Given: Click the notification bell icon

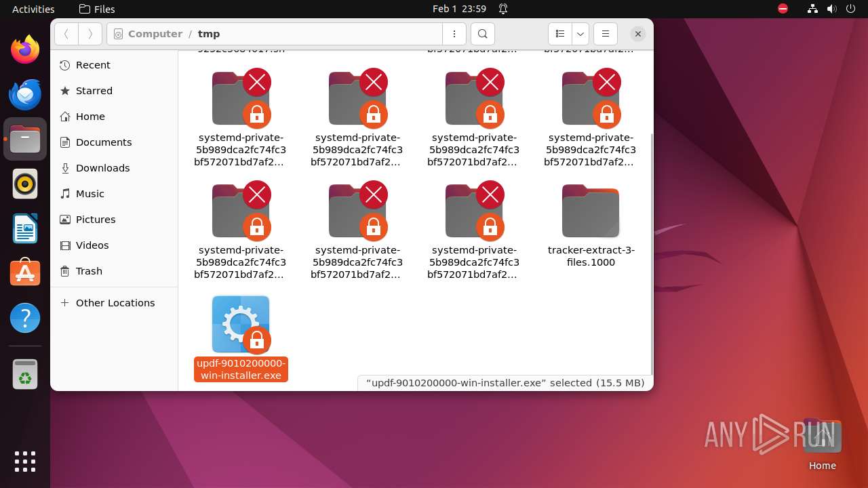Looking at the screenshot, I should point(503,9).
